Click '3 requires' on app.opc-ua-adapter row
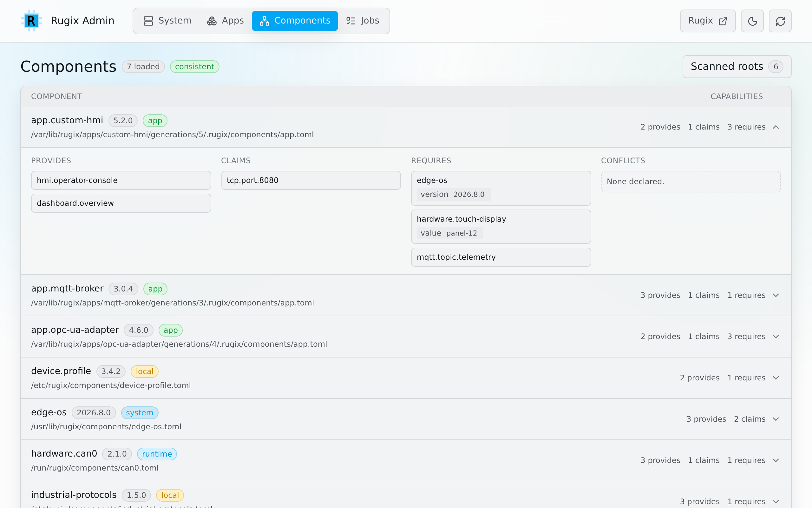The height and width of the screenshot is (508, 812). 746,337
